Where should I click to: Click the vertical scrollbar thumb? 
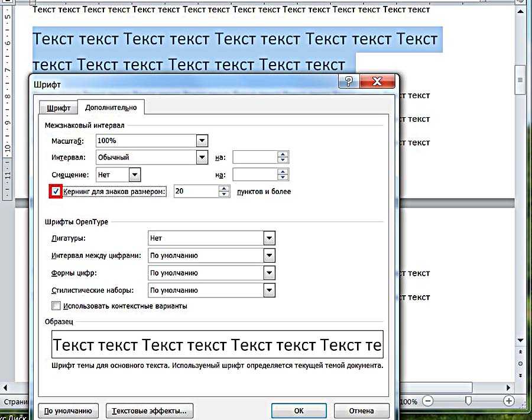point(520,80)
